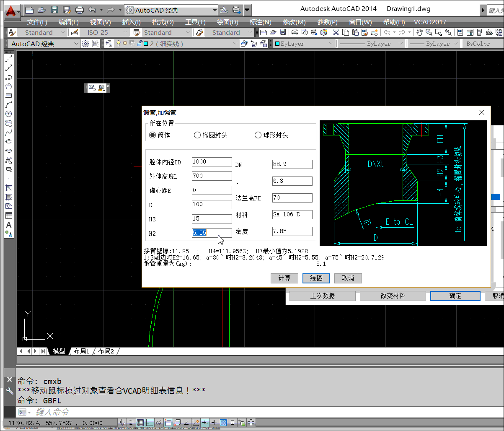
Task: Switch to the 布局1 layout tab
Action: coord(82,351)
